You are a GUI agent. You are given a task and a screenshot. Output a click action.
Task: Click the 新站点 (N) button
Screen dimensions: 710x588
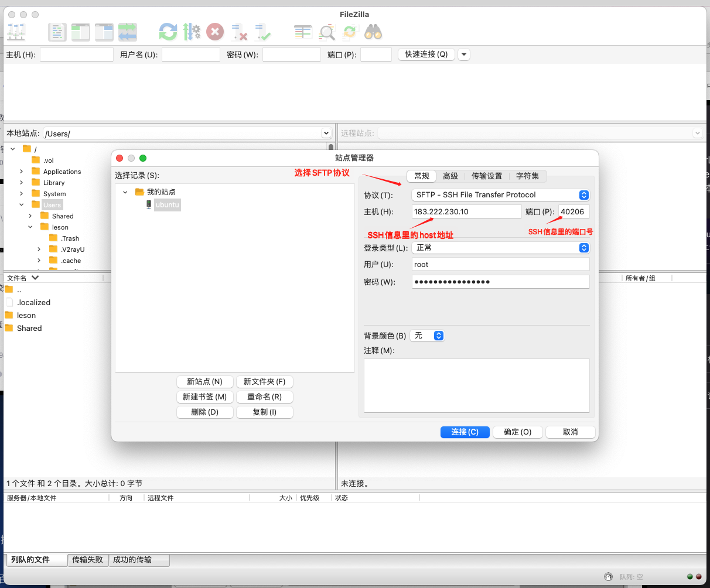[204, 381]
